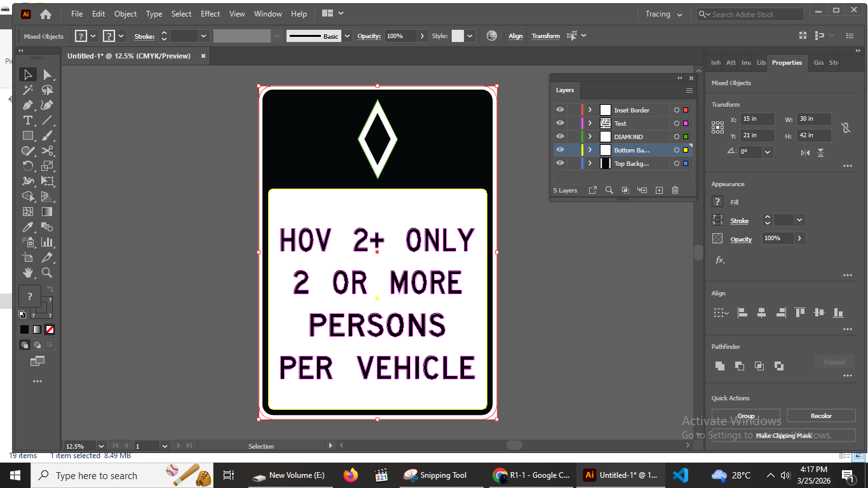Viewport: 868px width, 488px height.
Task: Expand the Inset Border layer
Action: (x=590, y=110)
